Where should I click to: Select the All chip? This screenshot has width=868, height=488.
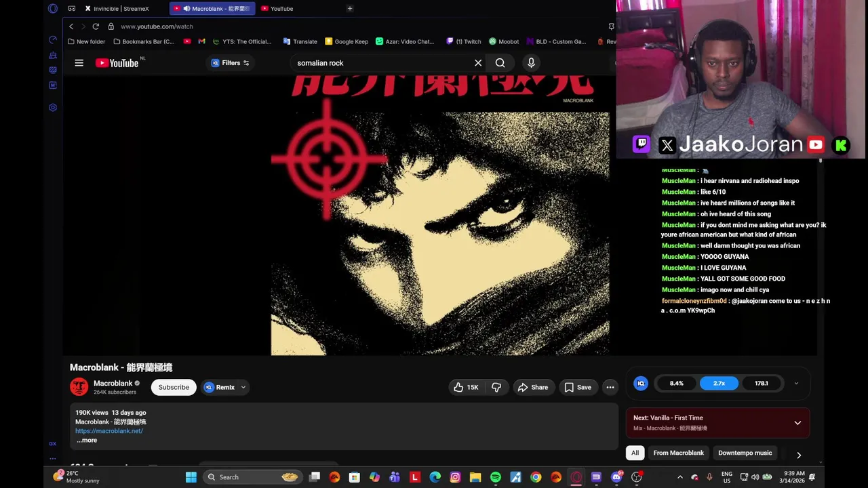point(635,453)
